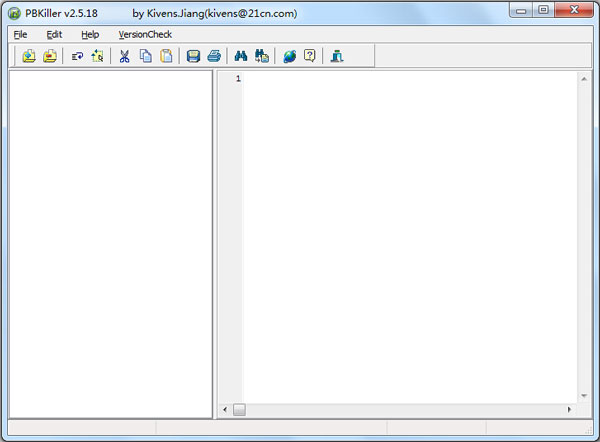The height and width of the screenshot is (442, 600).
Task: Click the horizontal scrollbar right arrow
Action: click(x=569, y=409)
